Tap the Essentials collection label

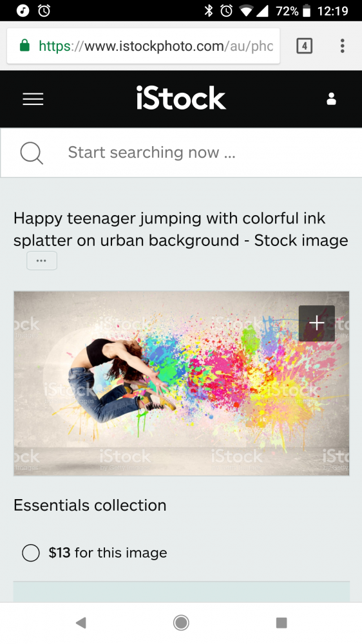coord(90,505)
